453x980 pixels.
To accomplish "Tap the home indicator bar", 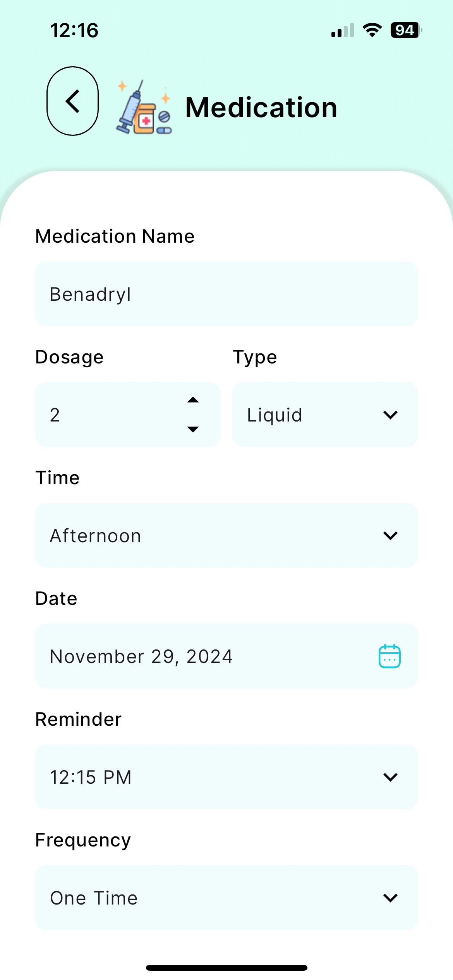I will click(x=226, y=968).
